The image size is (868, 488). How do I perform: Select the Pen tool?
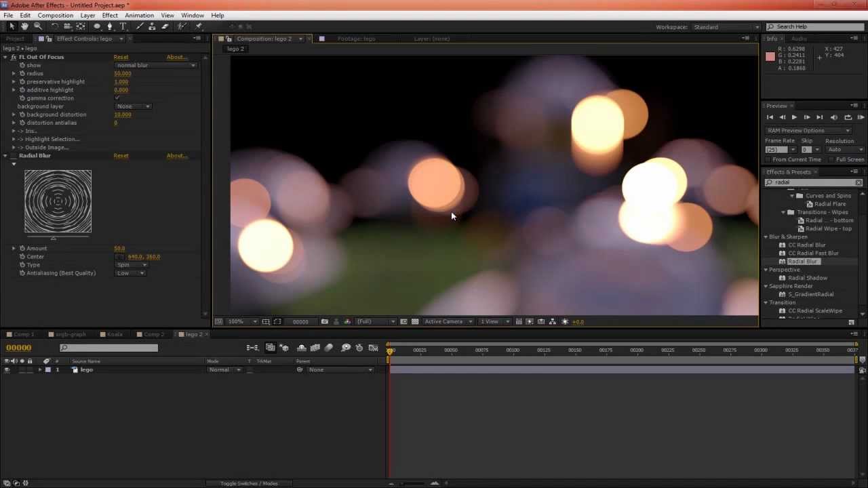click(x=110, y=26)
